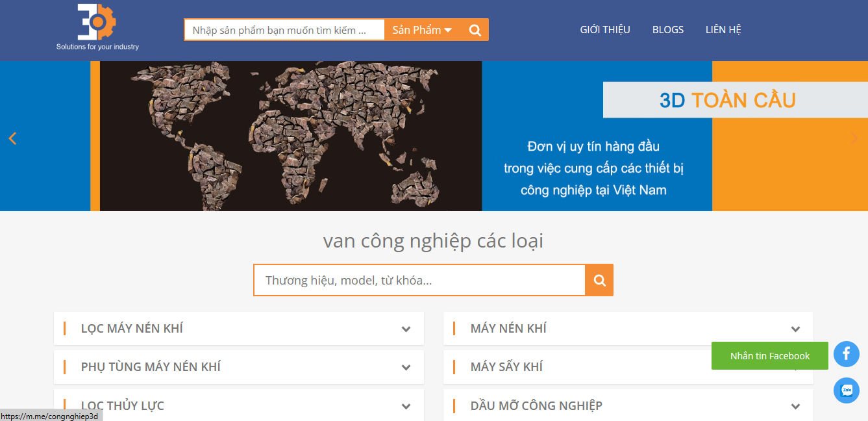
Task: Open the GIỚI THIỆU page
Action: pyautogui.click(x=605, y=30)
